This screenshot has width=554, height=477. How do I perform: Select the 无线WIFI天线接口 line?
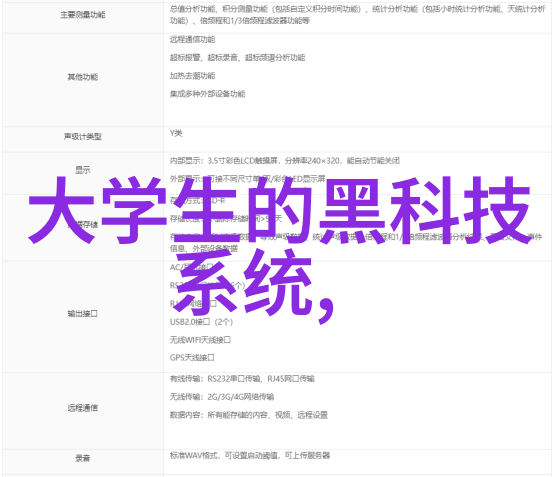click(x=200, y=340)
